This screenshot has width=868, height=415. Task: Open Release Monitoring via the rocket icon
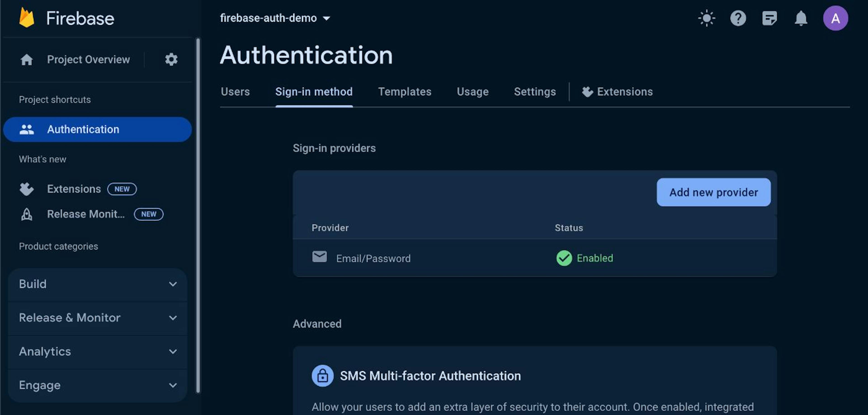pyautogui.click(x=27, y=214)
